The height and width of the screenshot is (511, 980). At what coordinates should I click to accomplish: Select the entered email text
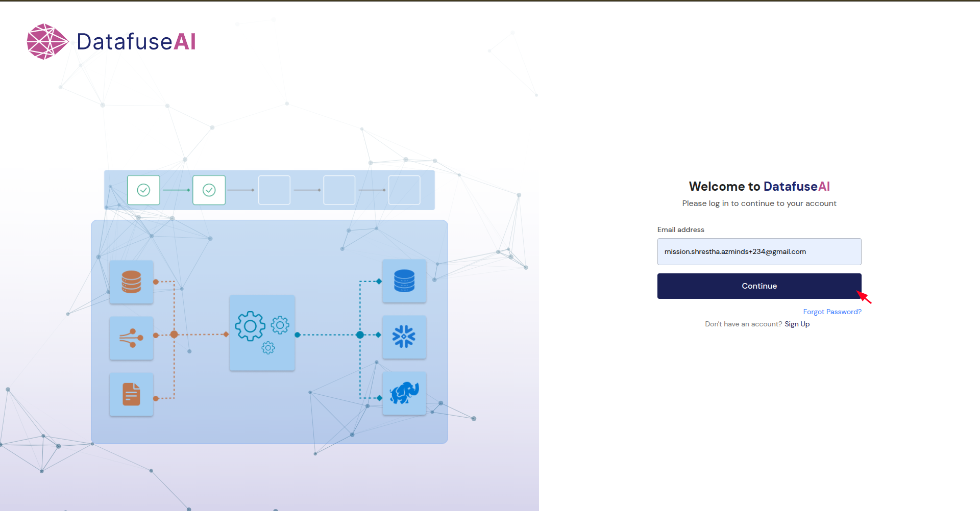click(x=735, y=251)
